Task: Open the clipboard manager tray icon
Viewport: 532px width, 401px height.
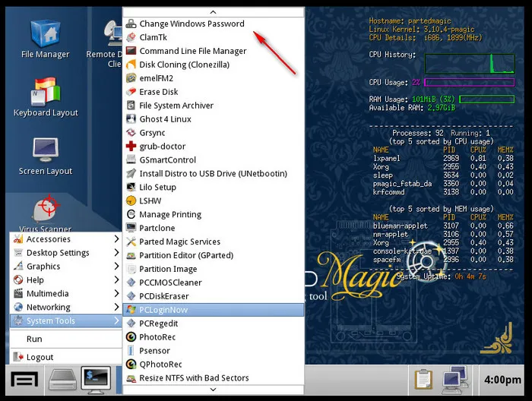Action: click(424, 379)
